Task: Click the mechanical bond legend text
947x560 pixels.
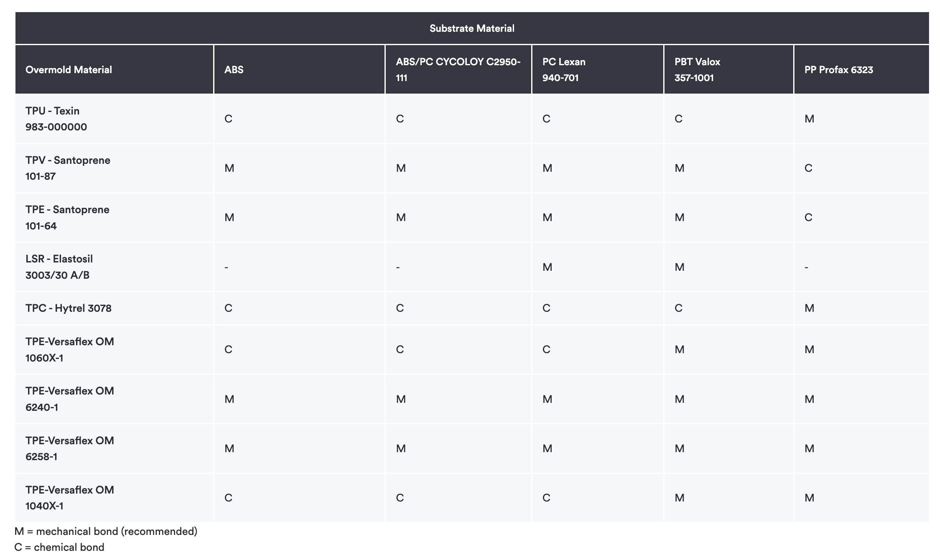Action: pyautogui.click(x=106, y=531)
